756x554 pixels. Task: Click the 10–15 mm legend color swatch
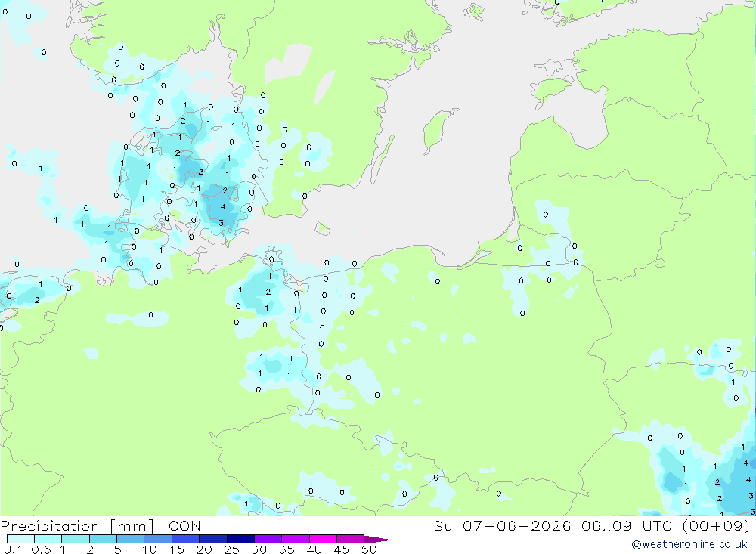[158, 539]
